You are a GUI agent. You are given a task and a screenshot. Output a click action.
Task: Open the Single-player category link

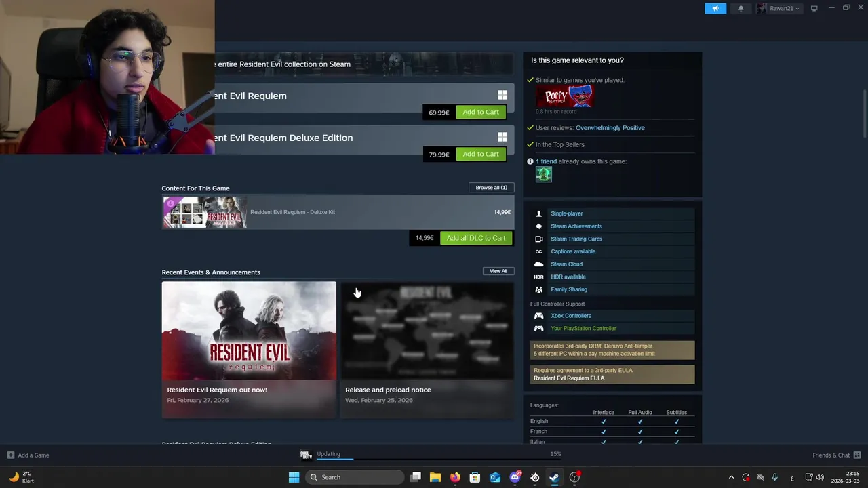pyautogui.click(x=566, y=213)
